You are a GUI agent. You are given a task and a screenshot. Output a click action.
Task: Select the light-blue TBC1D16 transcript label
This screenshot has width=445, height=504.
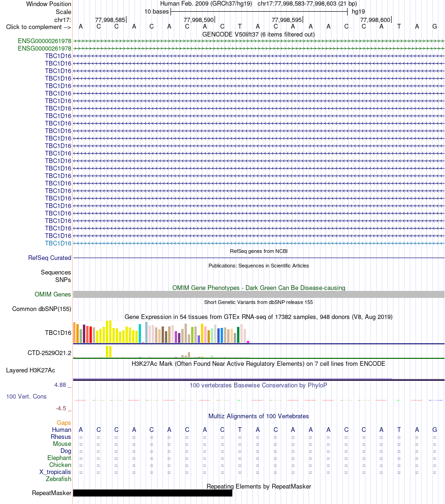pos(58,243)
